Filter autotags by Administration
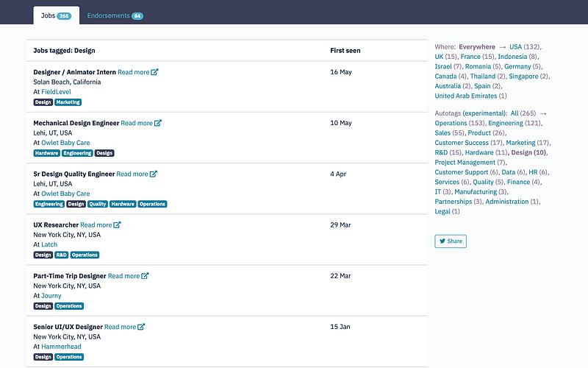 click(507, 201)
